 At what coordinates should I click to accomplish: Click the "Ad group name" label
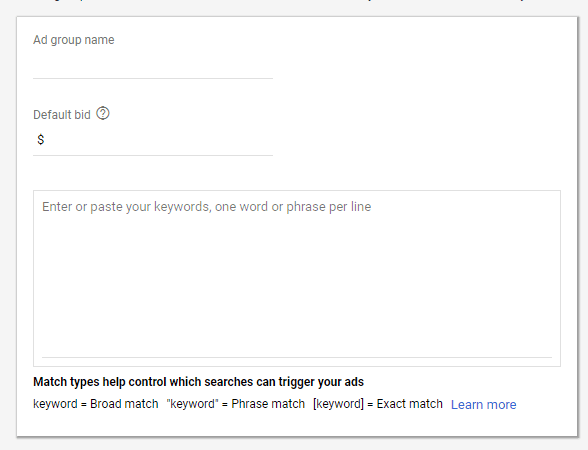pyautogui.click(x=74, y=40)
